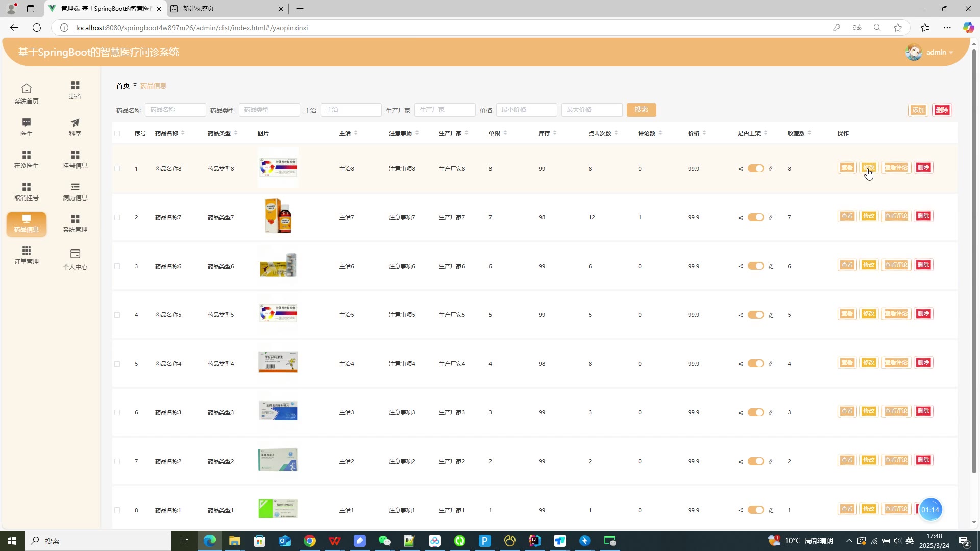
Task: Click the edit pencil beside row 1 toggle
Action: [x=771, y=169]
